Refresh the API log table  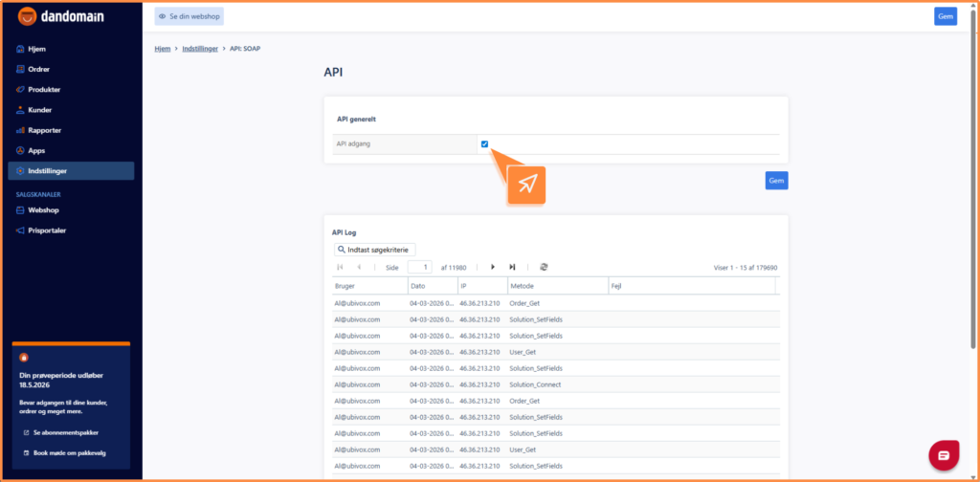[x=544, y=268]
